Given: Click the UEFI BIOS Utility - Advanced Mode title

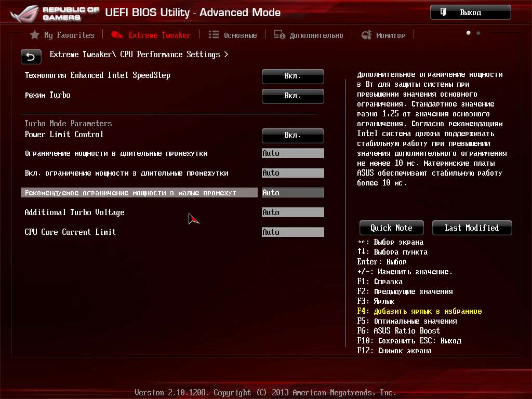Looking at the screenshot, I should [x=193, y=12].
